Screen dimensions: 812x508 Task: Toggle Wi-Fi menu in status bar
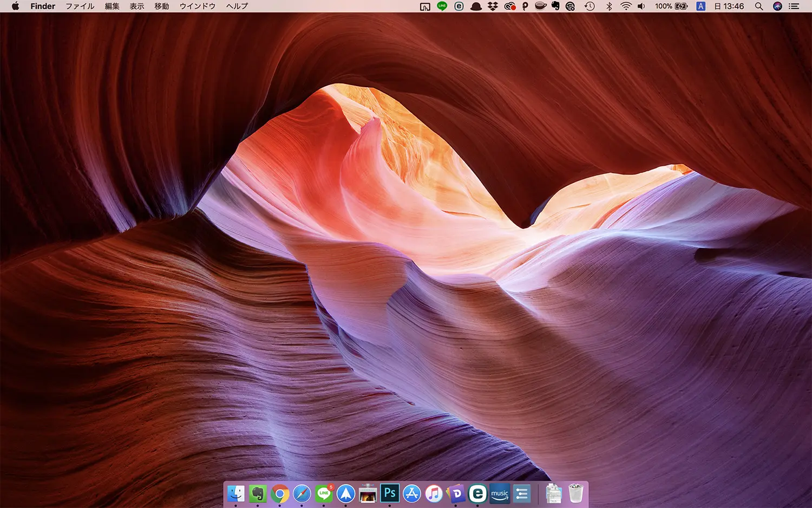[626, 6]
